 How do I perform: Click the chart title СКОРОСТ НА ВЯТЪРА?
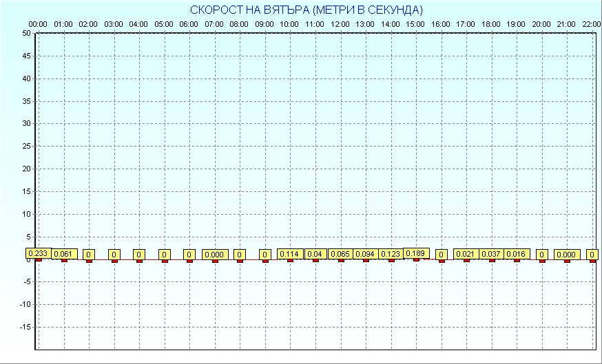[307, 10]
